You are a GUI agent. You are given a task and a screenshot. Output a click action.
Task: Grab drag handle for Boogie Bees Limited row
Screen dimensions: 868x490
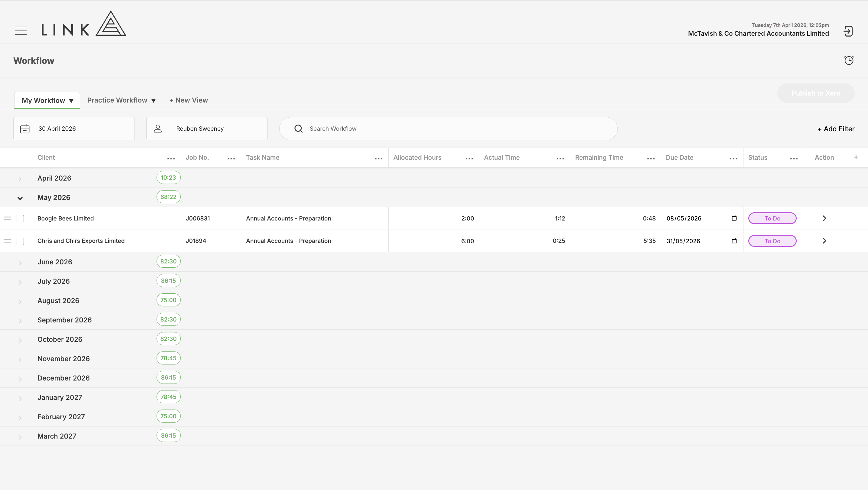(x=8, y=218)
